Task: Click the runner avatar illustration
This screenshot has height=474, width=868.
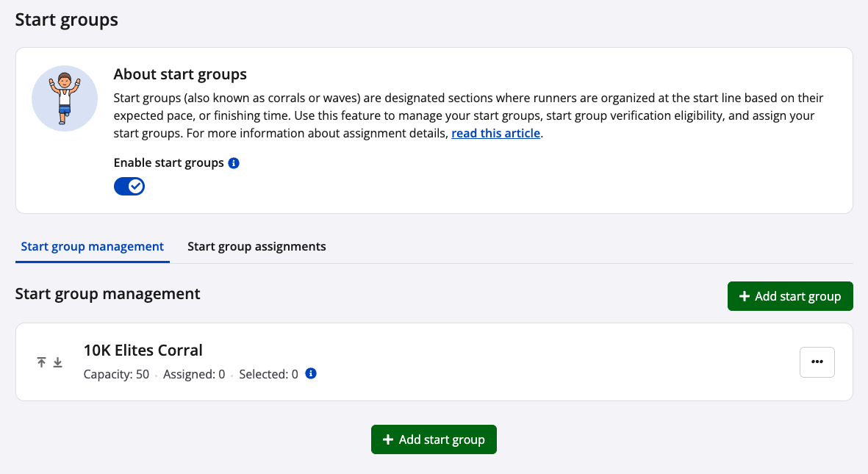Action: click(65, 98)
